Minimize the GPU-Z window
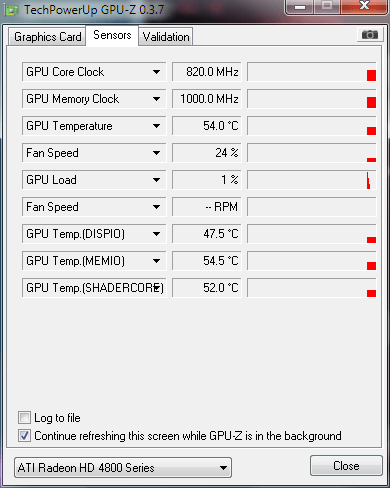The width and height of the screenshot is (390, 488). coord(300,7)
